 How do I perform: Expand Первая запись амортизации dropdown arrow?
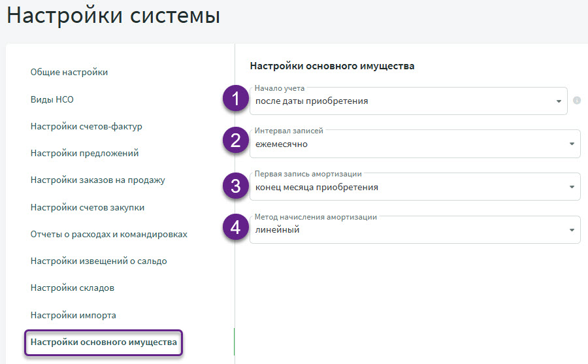pos(572,188)
